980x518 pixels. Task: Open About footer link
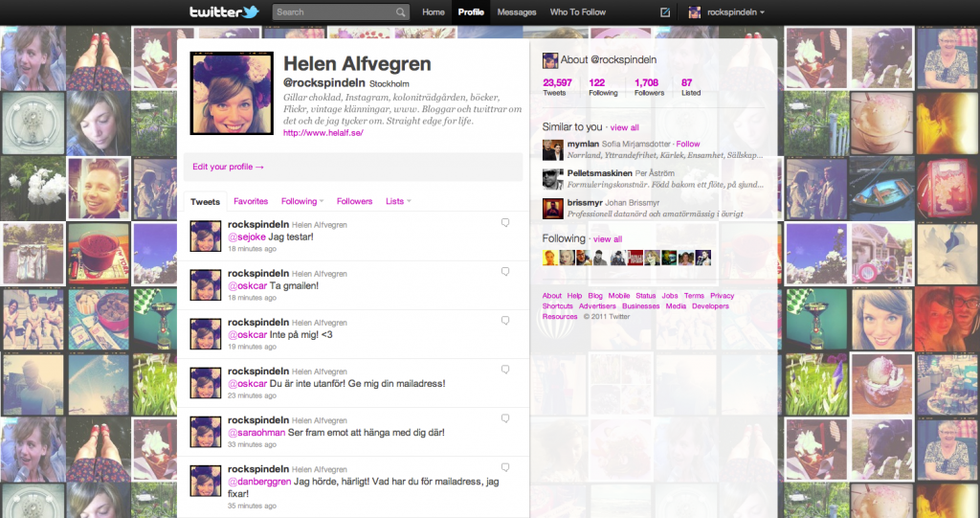552,295
